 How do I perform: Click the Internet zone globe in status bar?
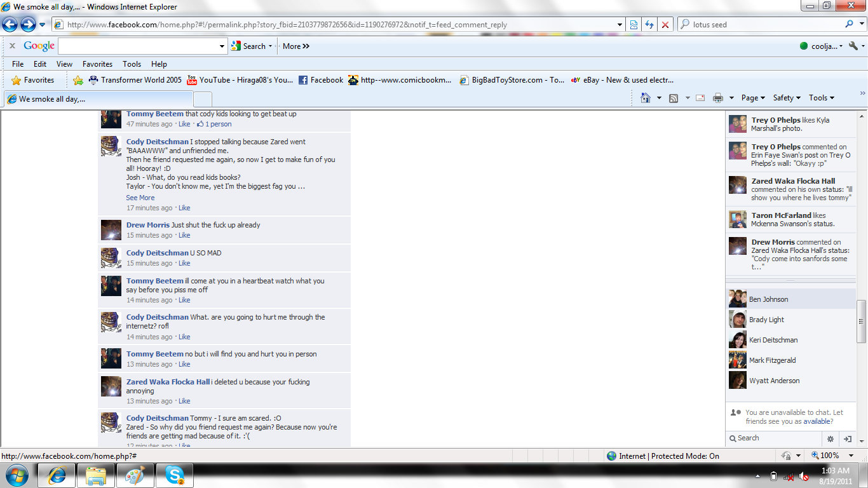[x=611, y=456]
